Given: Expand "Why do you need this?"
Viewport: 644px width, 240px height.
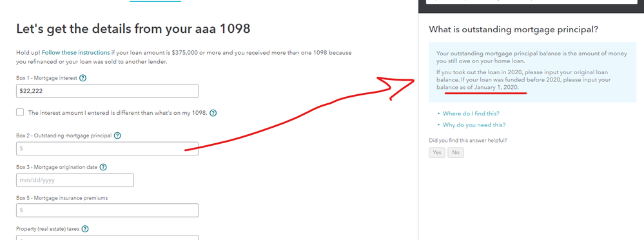Looking at the screenshot, I should [474, 125].
